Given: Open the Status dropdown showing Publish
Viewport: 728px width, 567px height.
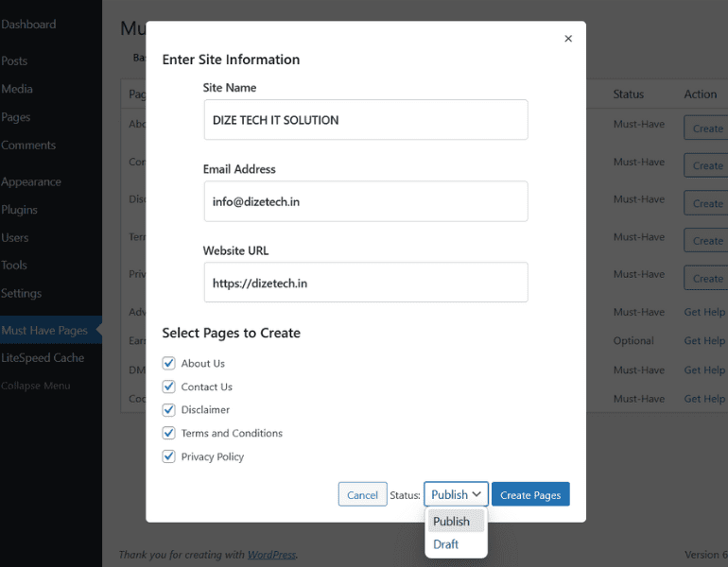Looking at the screenshot, I should [x=456, y=494].
